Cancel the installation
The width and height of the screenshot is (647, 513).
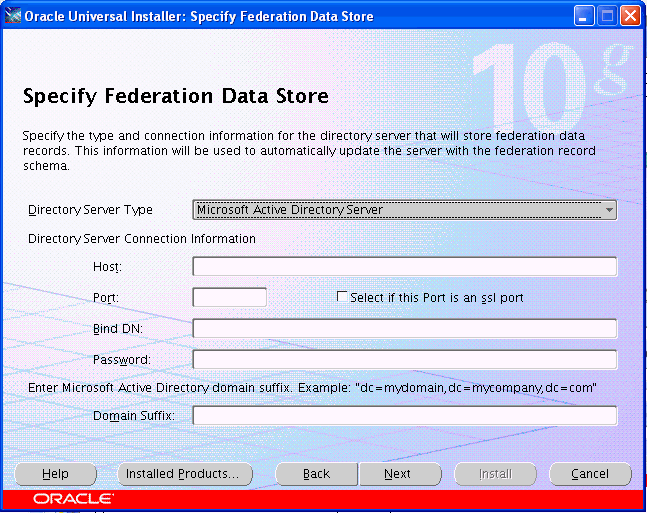coord(590,474)
